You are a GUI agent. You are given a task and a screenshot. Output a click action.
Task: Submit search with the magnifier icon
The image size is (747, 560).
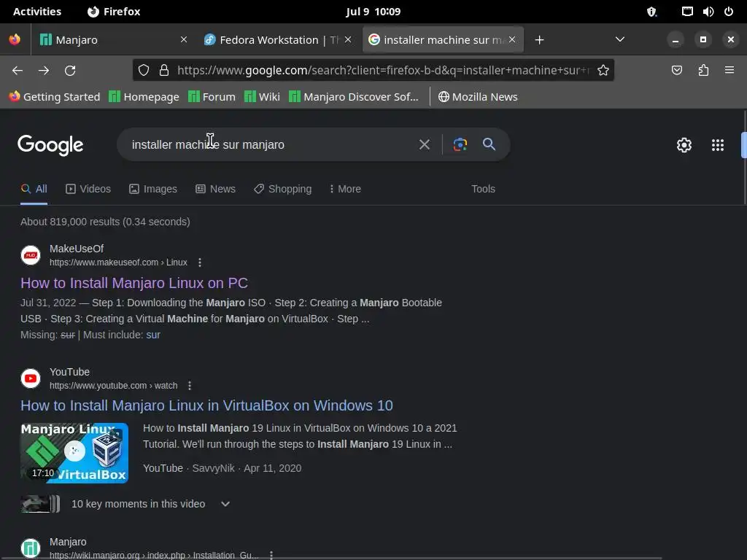pos(489,144)
